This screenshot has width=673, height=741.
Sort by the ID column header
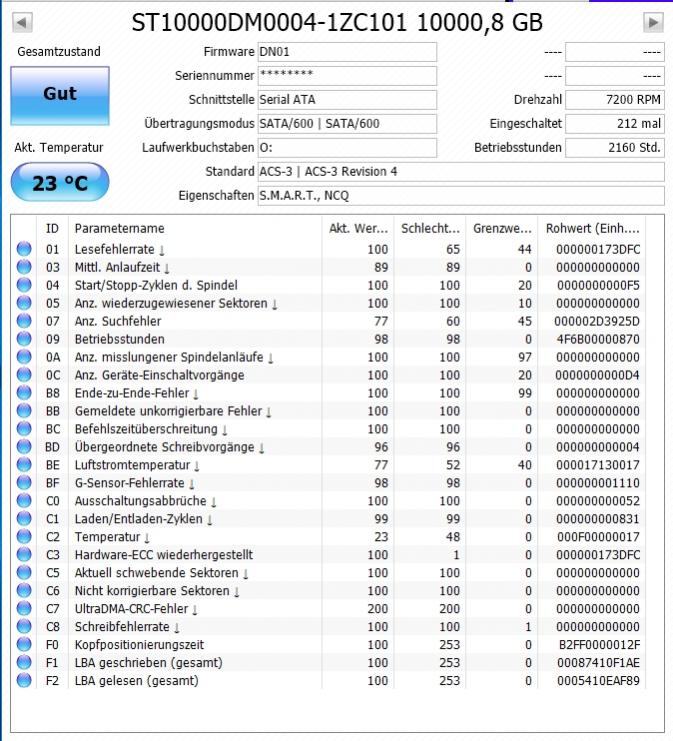52,229
